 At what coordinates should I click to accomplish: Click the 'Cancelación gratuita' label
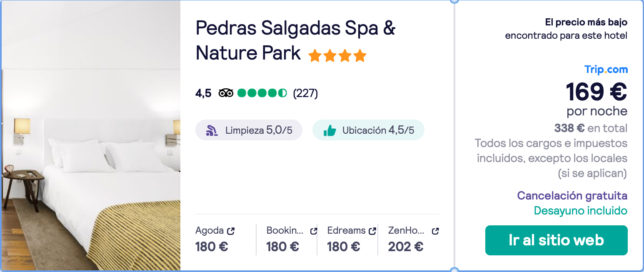(x=572, y=195)
